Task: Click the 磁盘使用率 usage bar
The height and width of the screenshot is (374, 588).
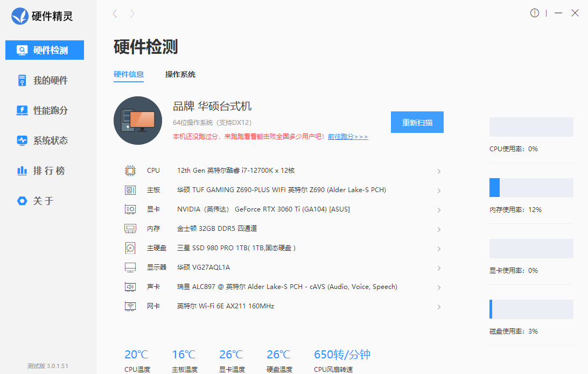Action: click(531, 309)
